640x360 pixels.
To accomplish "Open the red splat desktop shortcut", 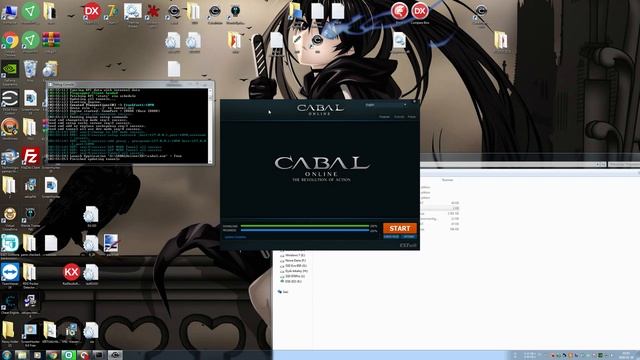I will (153, 12).
